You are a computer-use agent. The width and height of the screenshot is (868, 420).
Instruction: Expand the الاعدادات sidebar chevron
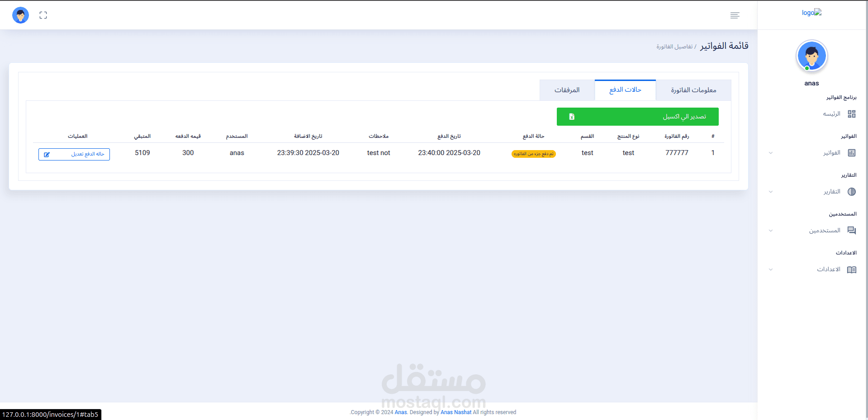771,269
